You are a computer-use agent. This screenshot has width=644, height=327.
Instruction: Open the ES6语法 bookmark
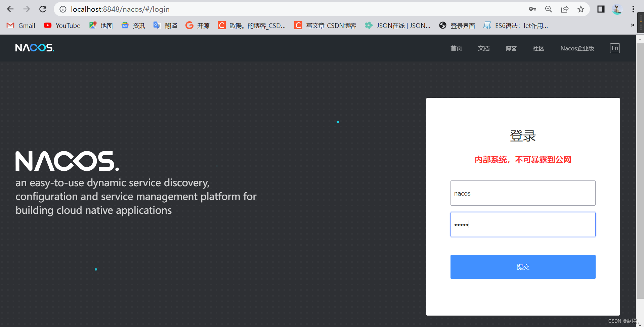[516, 26]
